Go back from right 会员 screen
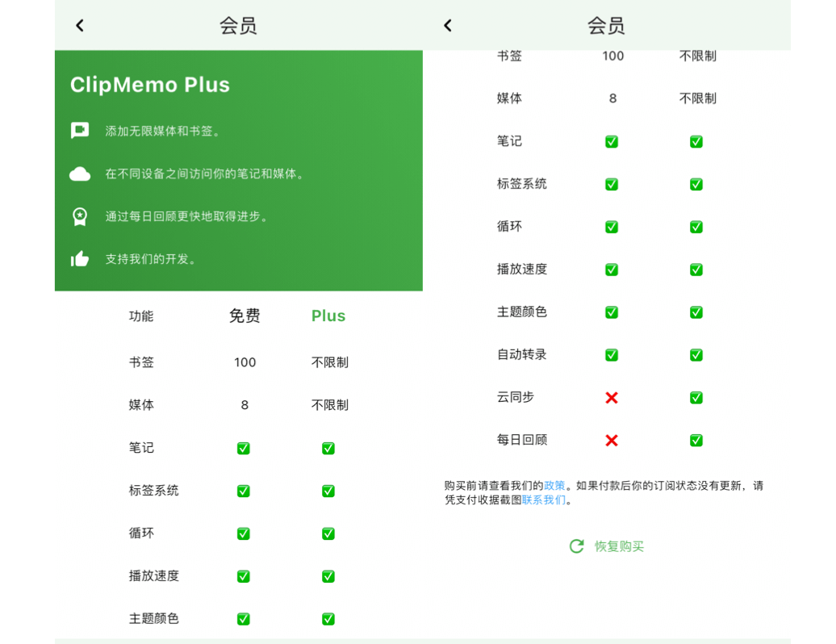Viewport: 836px width, 644px height. [x=448, y=25]
